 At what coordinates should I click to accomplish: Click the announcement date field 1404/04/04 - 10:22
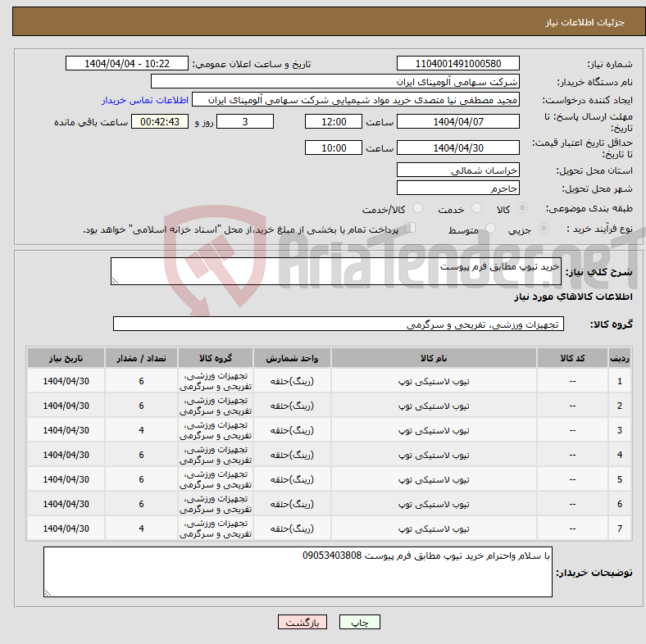click(127, 64)
